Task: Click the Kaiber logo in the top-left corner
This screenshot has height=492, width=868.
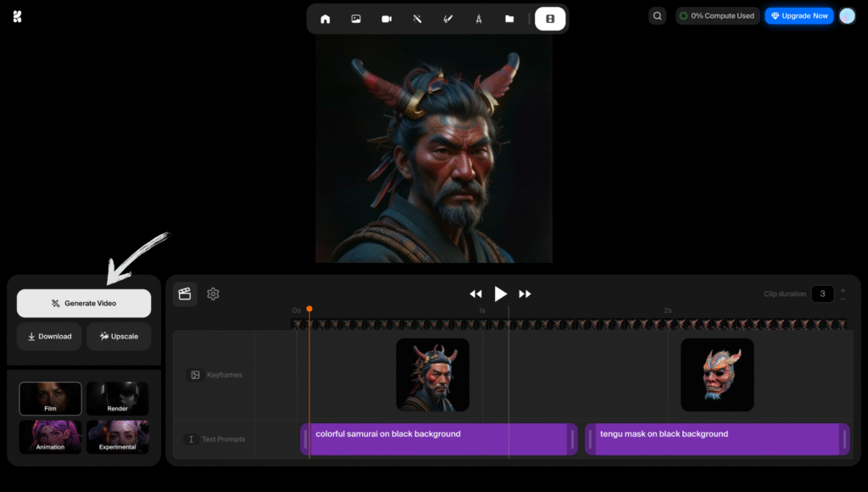Action: click(16, 15)
